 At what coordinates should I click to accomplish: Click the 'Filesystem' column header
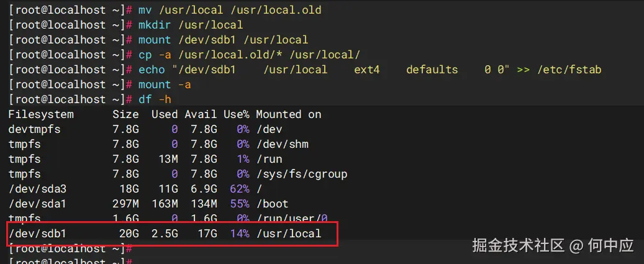click(x=40, y=114)
